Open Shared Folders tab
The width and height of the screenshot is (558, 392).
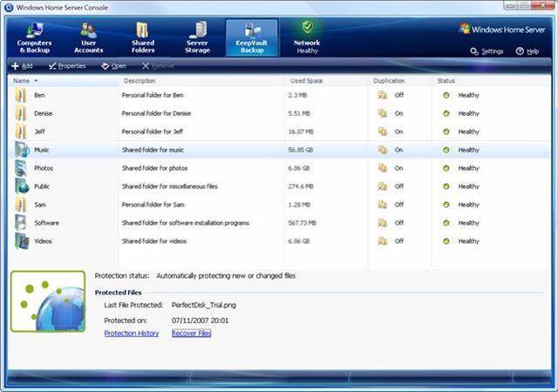(x=143, y=37)
